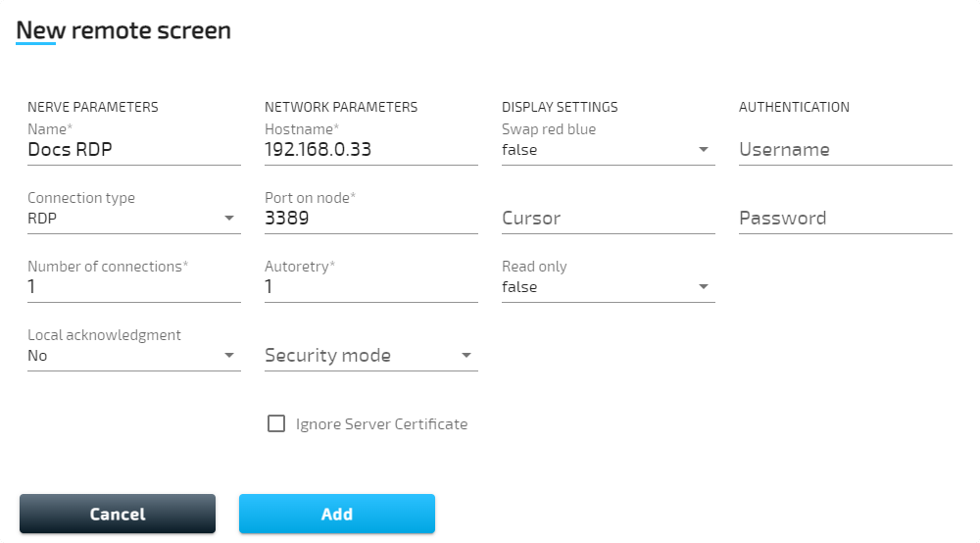The image size is (980, 543).
Task: Focus the Cursor input field
Action: tap(608, 219)
